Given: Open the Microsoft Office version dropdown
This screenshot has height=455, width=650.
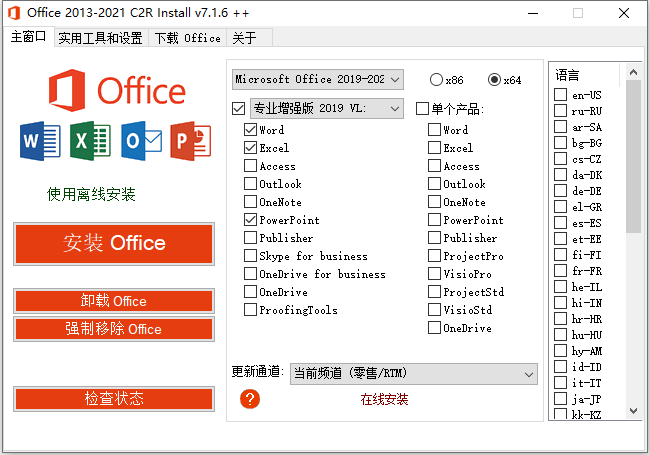Looking at the screenshot, I should point(317,79).
